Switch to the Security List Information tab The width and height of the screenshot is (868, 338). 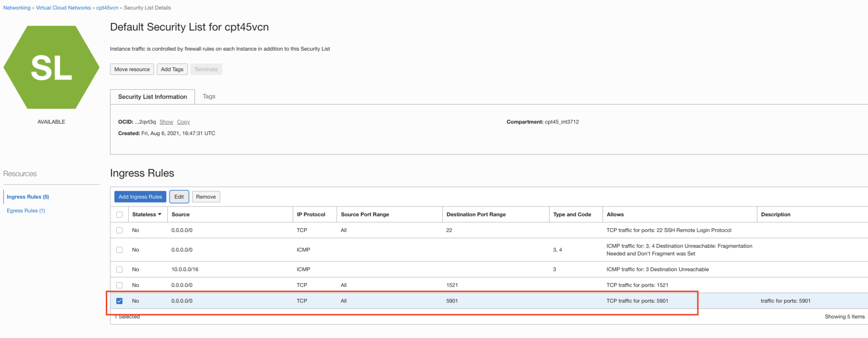152,96
